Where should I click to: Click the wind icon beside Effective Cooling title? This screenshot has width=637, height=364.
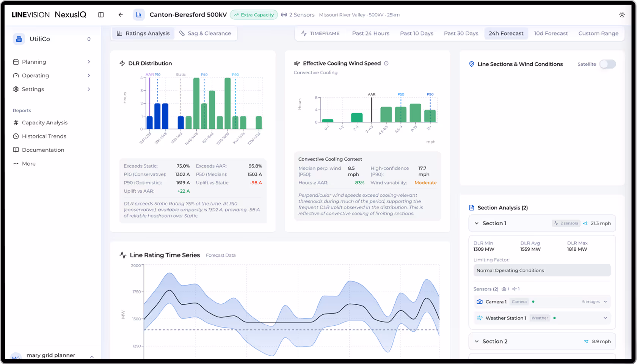(x=297, y=63)
